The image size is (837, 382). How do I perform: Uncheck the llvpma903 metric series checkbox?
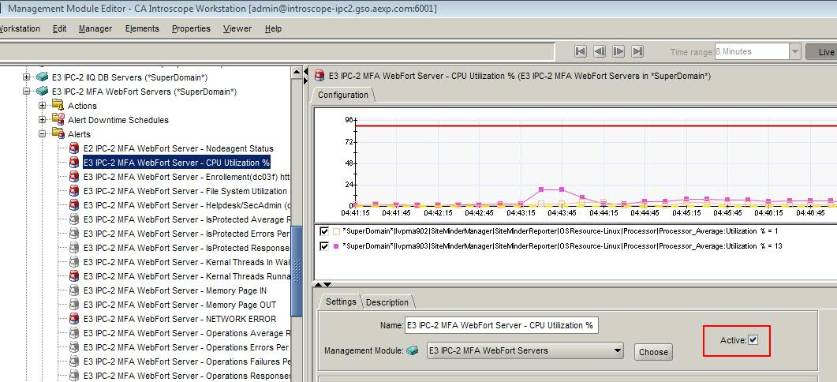coord(323,246)
